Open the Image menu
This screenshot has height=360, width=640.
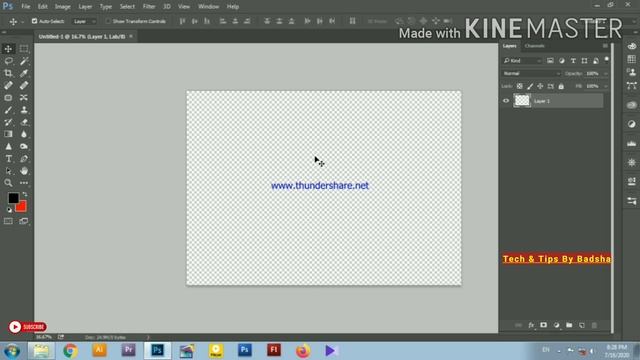click(x=62, y=7)
